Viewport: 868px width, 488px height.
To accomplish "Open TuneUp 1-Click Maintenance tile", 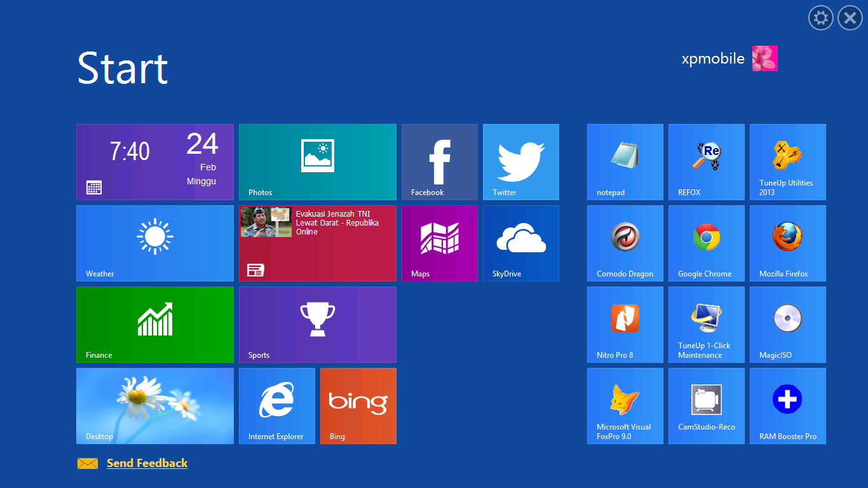I will point(707,325).
